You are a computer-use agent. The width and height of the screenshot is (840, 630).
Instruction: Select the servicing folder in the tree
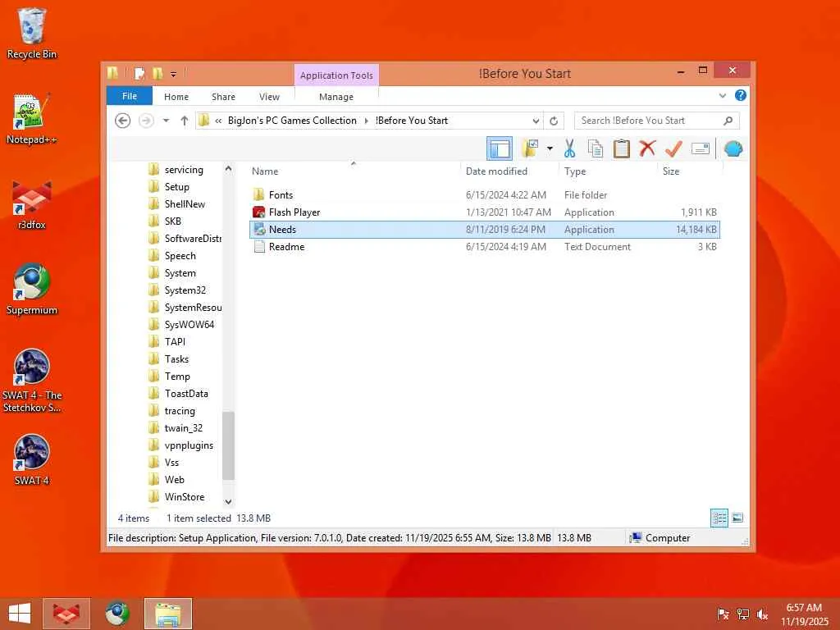click(x=184, y=169)
